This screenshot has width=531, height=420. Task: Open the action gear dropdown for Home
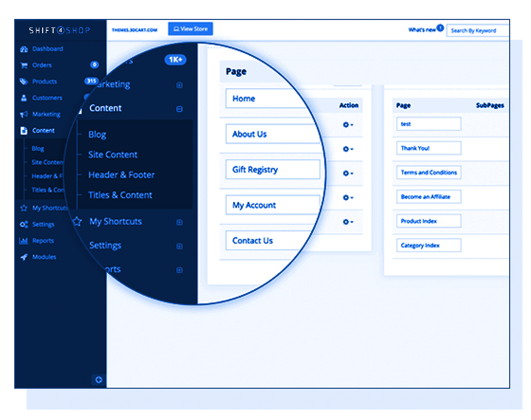click(348, 125)
